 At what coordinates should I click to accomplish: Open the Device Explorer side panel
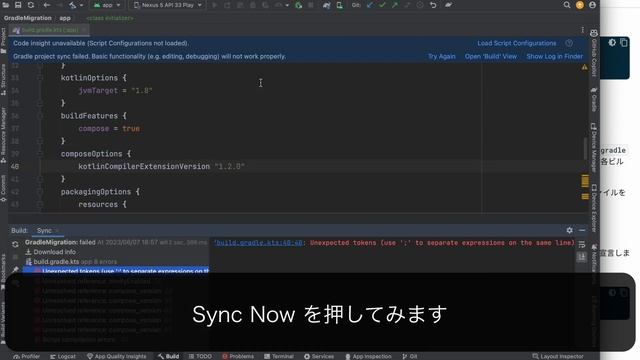[x=594, y=208]
